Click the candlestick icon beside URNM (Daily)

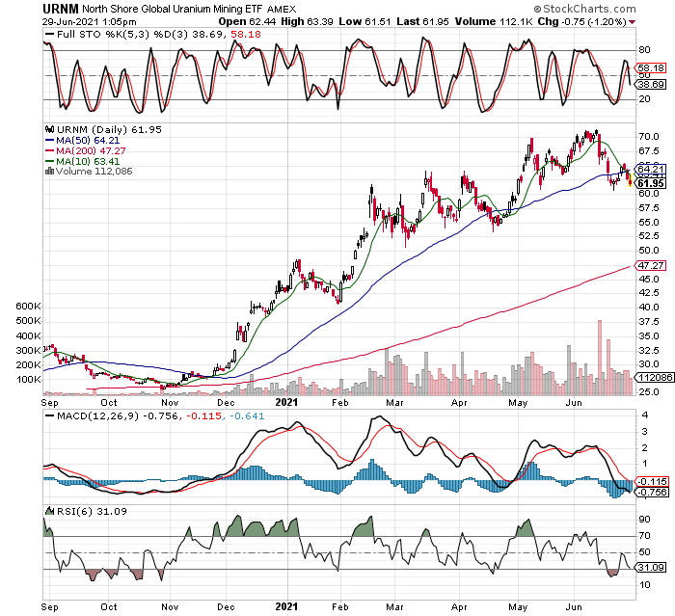point(49,129)
